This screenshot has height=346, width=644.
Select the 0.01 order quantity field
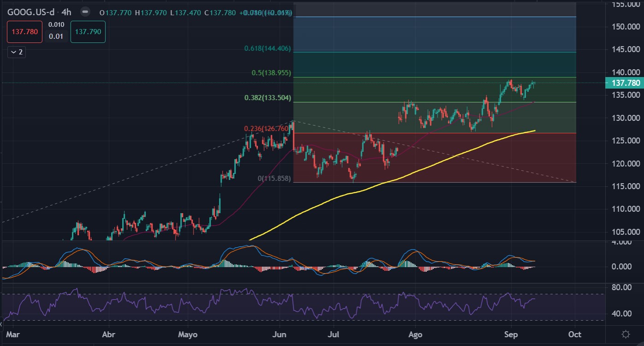[56, 36]
